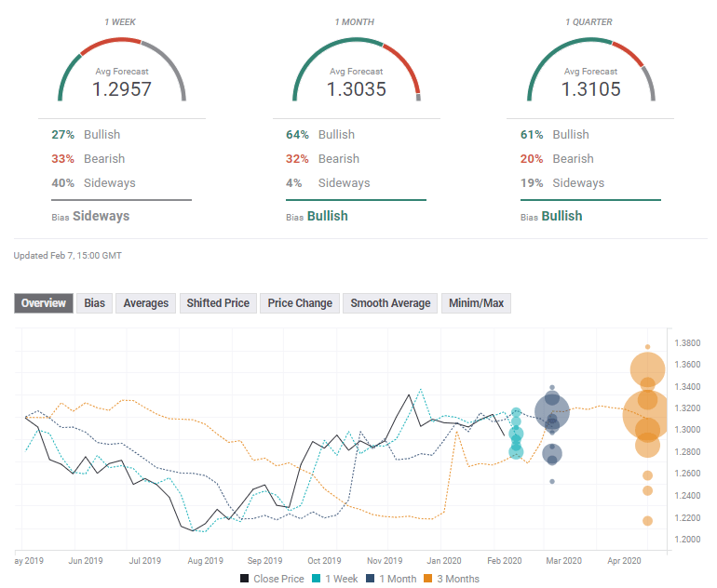Open the Shifted Price tab
The image size is (717, 588).
tap(218, 303)
